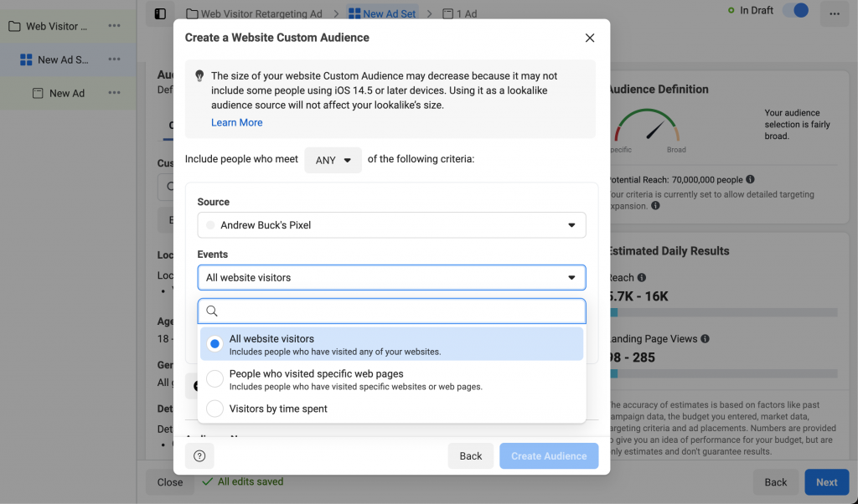This screenshot has width=858, height=504.
Task: Open ellipsis menu for New Ad Set
Action: tap(114, 59)
